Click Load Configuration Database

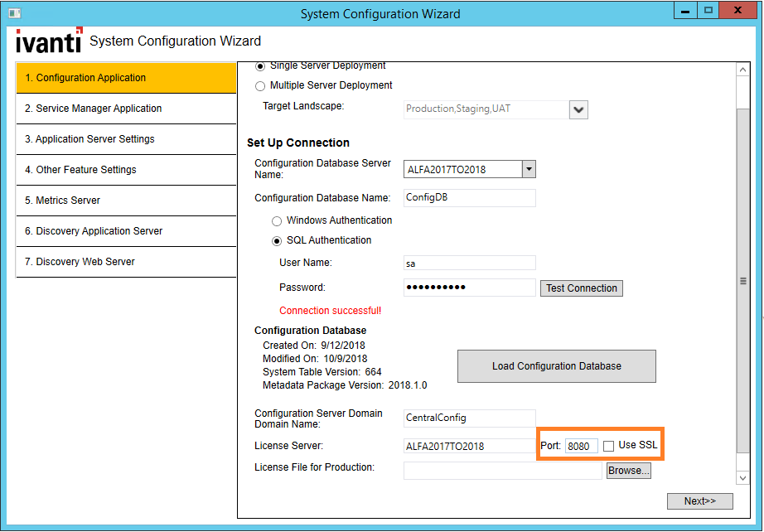pyautogui.click(x=556, y=365)
